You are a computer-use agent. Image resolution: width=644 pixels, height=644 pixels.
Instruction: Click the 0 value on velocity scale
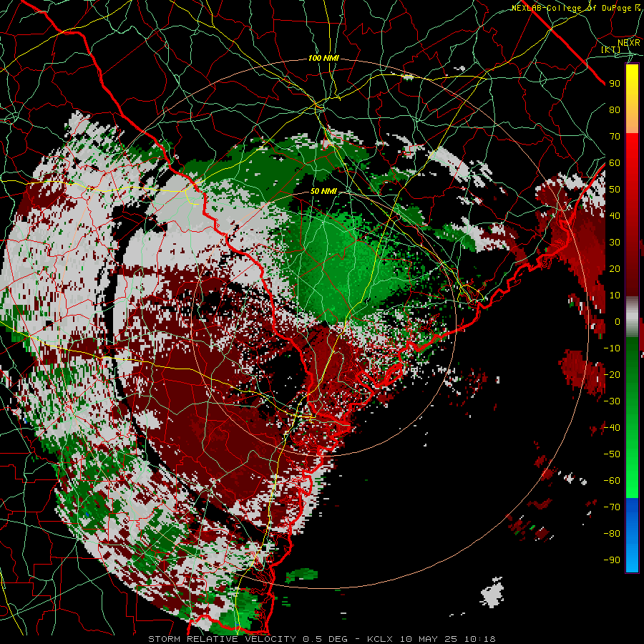point(618,322)
